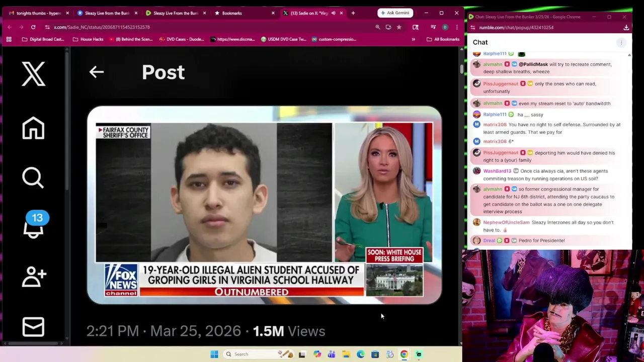Open the Rumble chat options three-dot menu
The height and width of the screenshot is (362, 644).
621,43
